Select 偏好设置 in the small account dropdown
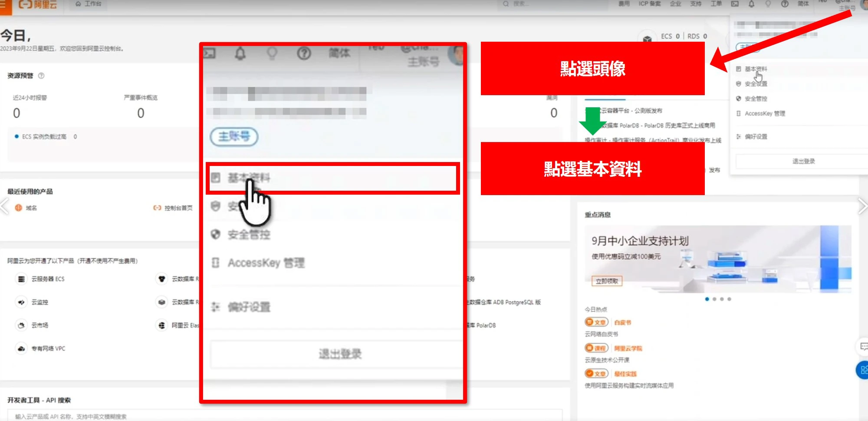868x421 pixels. coord(756,136)
